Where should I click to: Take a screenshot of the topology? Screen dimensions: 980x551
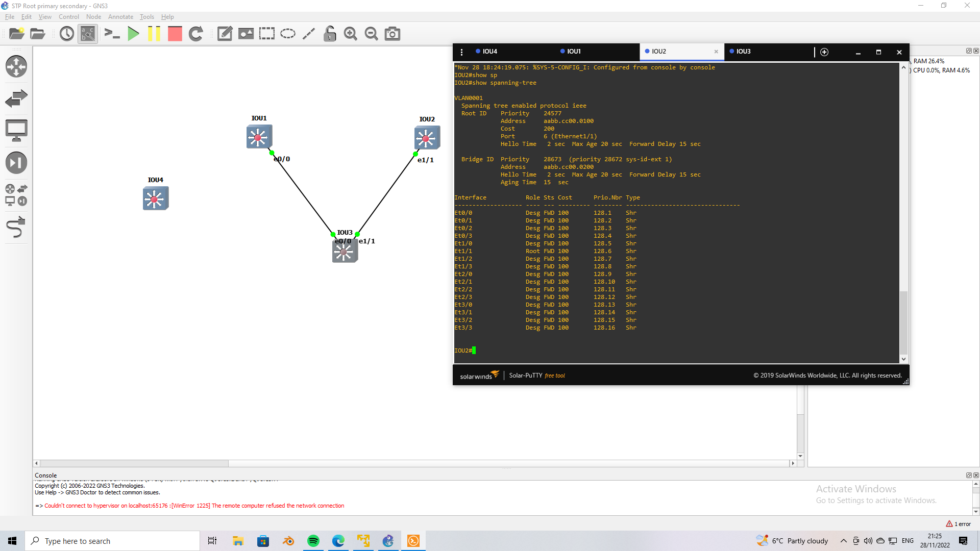click(x=393, y=34)
